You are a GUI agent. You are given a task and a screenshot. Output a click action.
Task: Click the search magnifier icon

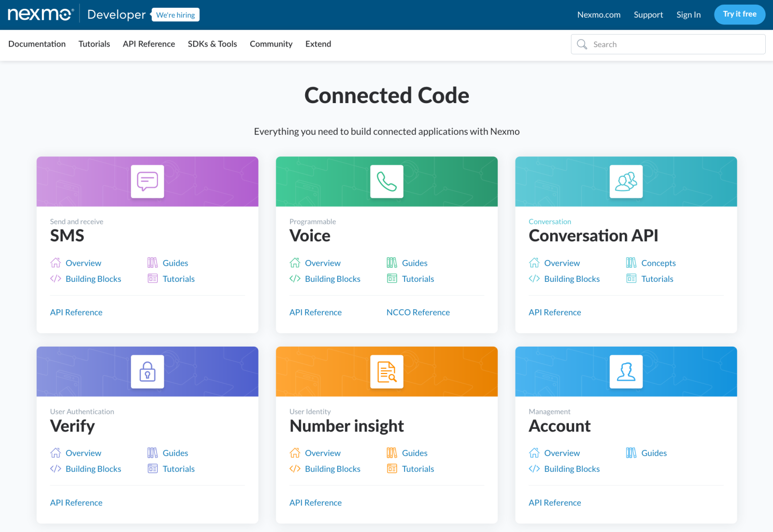pyautogui.click(x=582, y=45)
